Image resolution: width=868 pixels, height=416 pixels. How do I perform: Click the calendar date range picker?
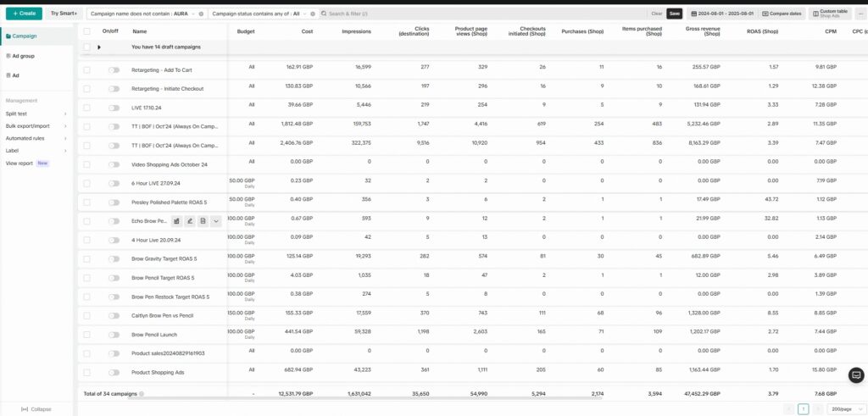click(x=722, y=14)
